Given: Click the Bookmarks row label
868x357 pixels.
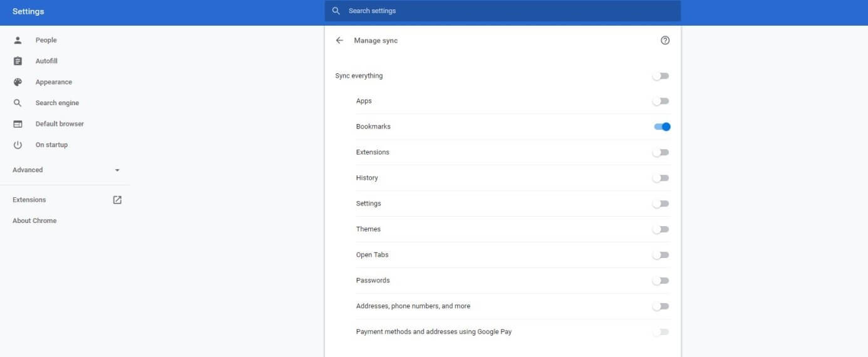Looking at the screenshot, I should coord(373,127).
